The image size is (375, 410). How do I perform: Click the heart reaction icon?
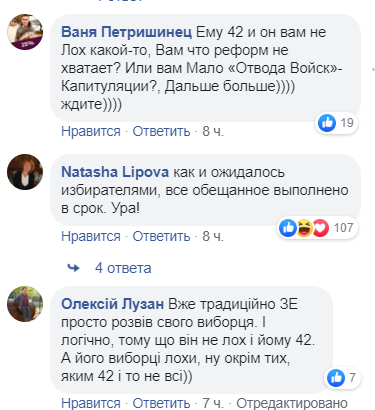coord(321,228)
